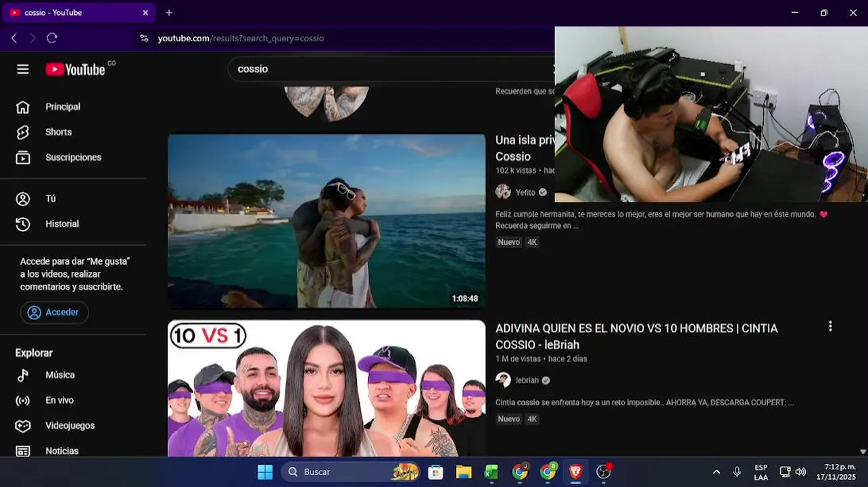Click the browser forward arrow

(32, 39)
